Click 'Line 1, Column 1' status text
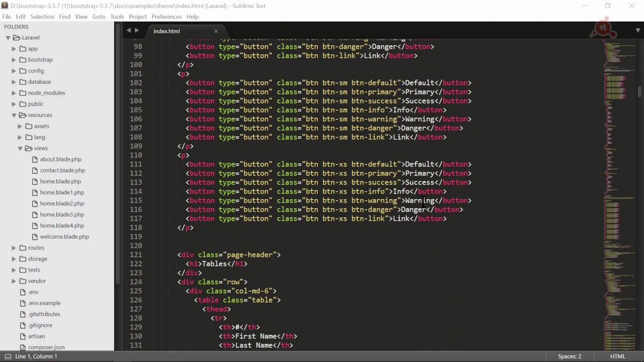 [36, 356]
